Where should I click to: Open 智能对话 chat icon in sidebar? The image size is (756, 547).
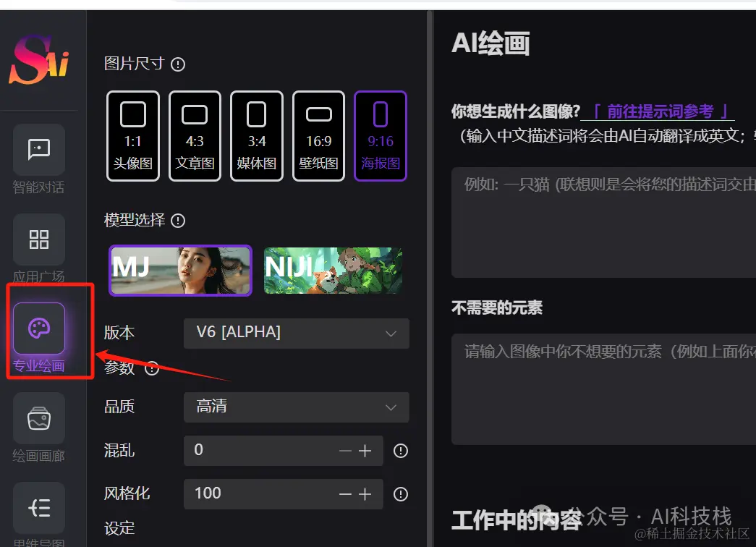coord(39,149)
